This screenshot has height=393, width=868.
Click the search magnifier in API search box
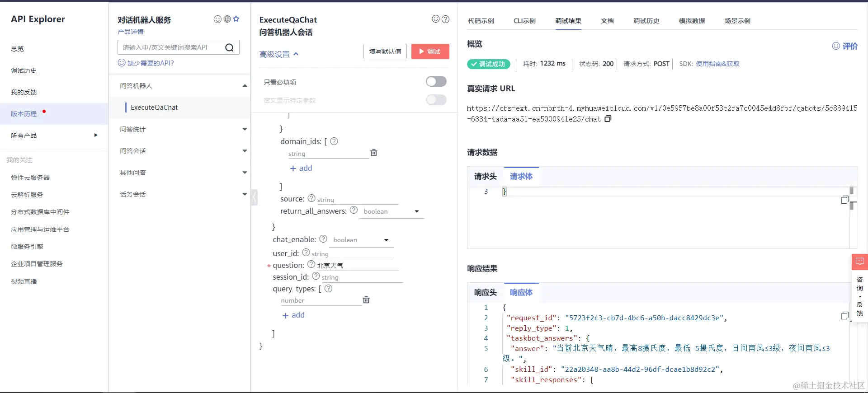(x=229, y=47)
